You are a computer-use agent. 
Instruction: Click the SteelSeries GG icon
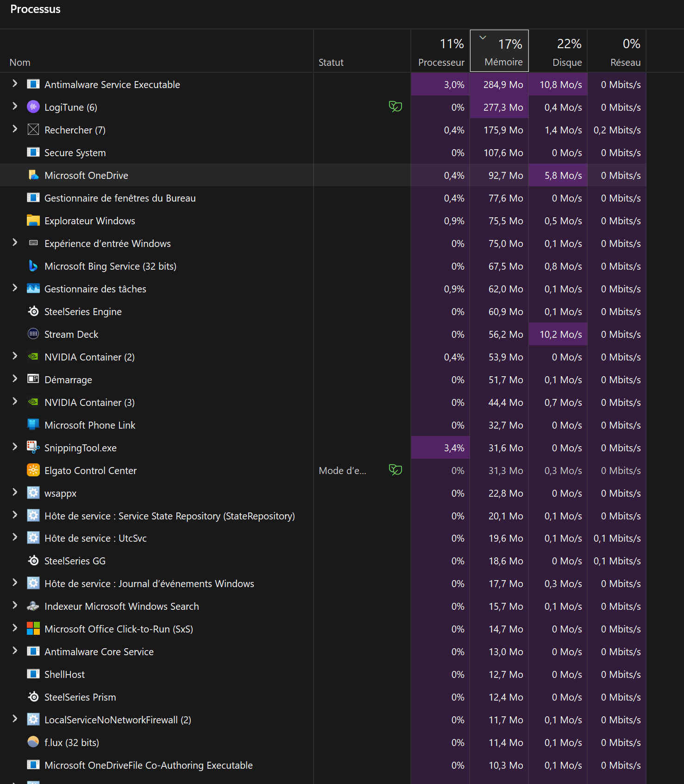[x=33, y=561]
